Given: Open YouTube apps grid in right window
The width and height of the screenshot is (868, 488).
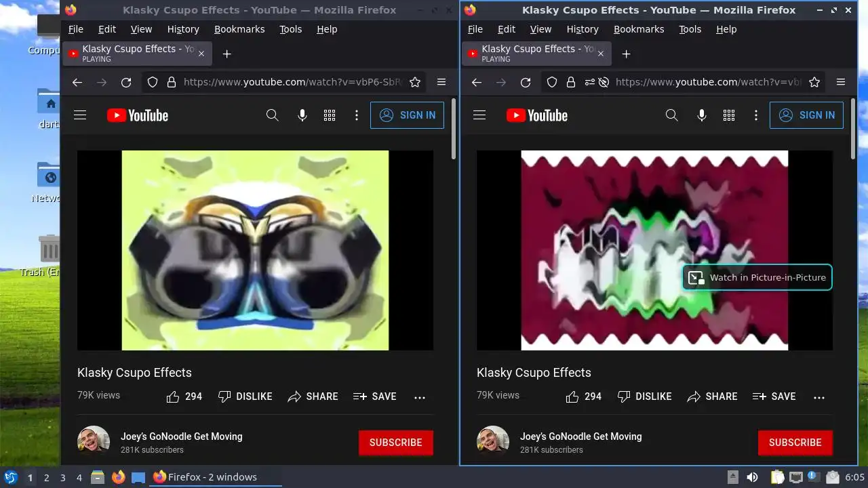Looking at the screenshot, I should tap(729, 115).
